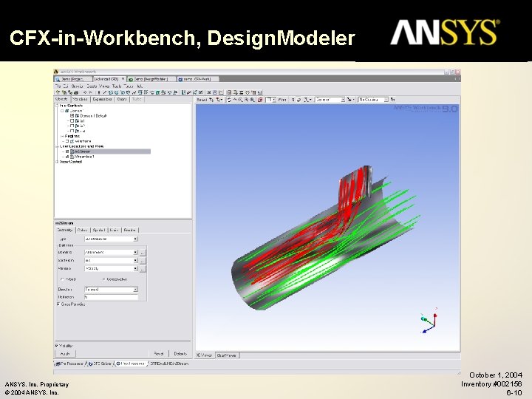Collapse the File Contents tree node
The image size is (532, 399).
tap(57, 106)
